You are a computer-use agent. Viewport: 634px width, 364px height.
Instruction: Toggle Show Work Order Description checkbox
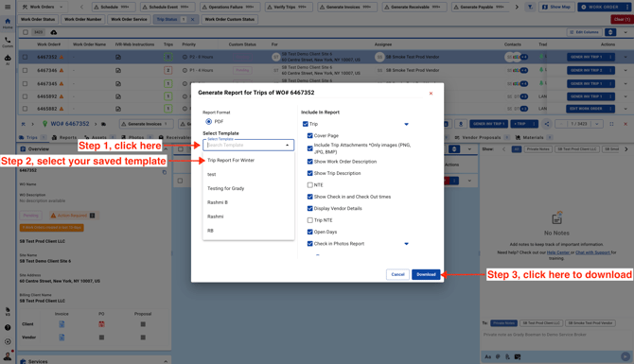pos(309,162)
